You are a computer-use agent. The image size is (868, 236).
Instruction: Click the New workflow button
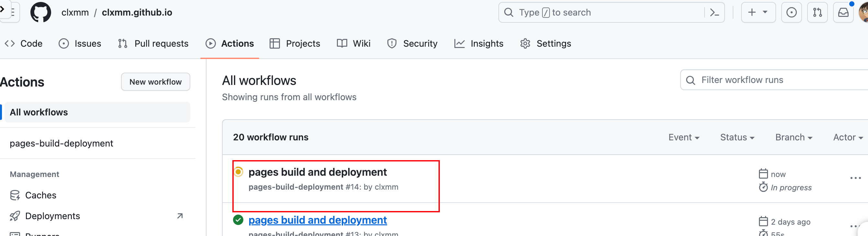[x=155, y=82]
